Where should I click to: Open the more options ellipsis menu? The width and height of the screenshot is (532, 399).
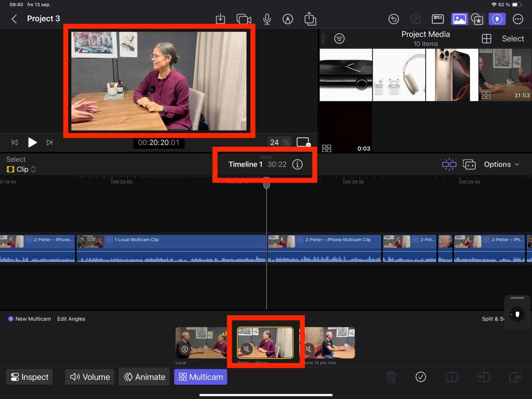click(518, 19)
